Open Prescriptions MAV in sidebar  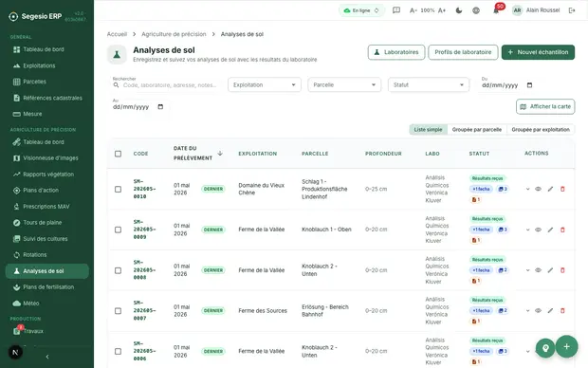47,207
